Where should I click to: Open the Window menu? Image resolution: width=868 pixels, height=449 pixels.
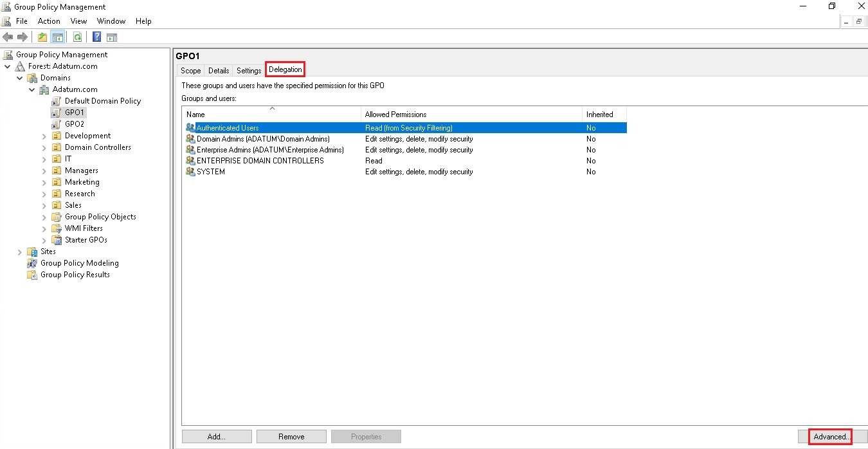[111, 21]
